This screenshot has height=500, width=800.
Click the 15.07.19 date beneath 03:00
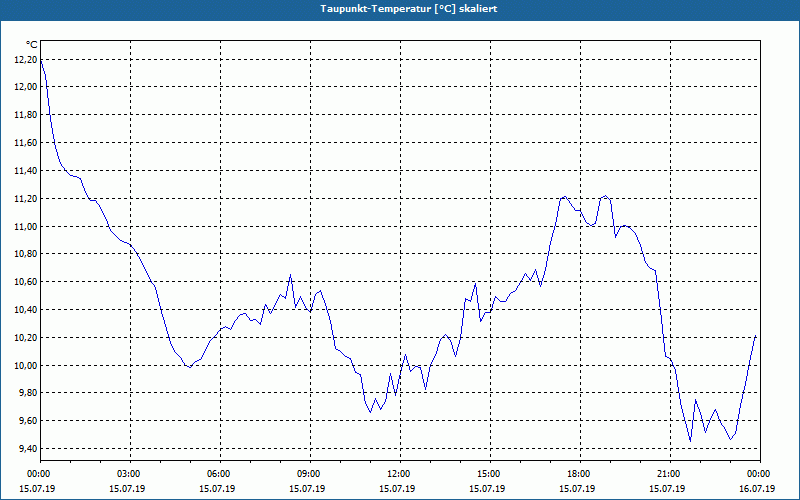point(128,488)
